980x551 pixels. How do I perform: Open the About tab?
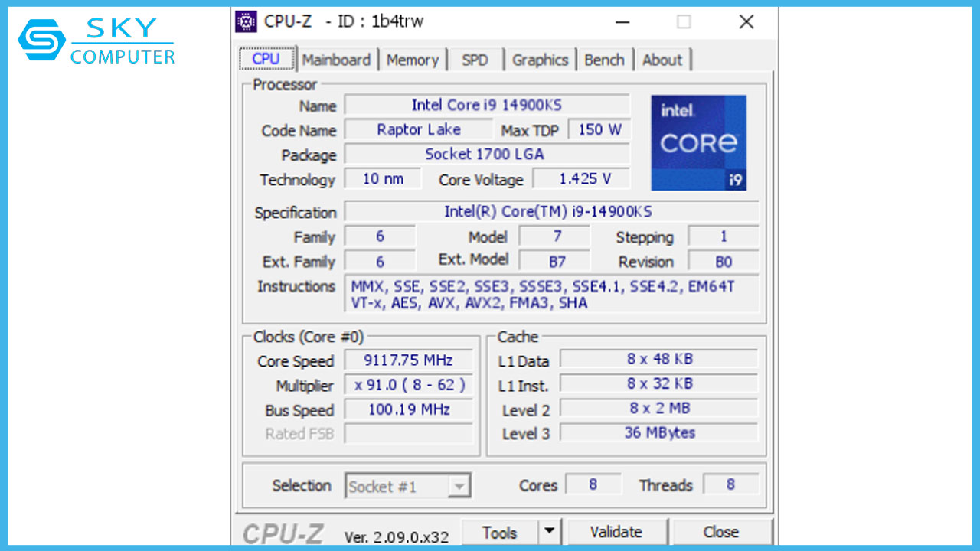662,60
